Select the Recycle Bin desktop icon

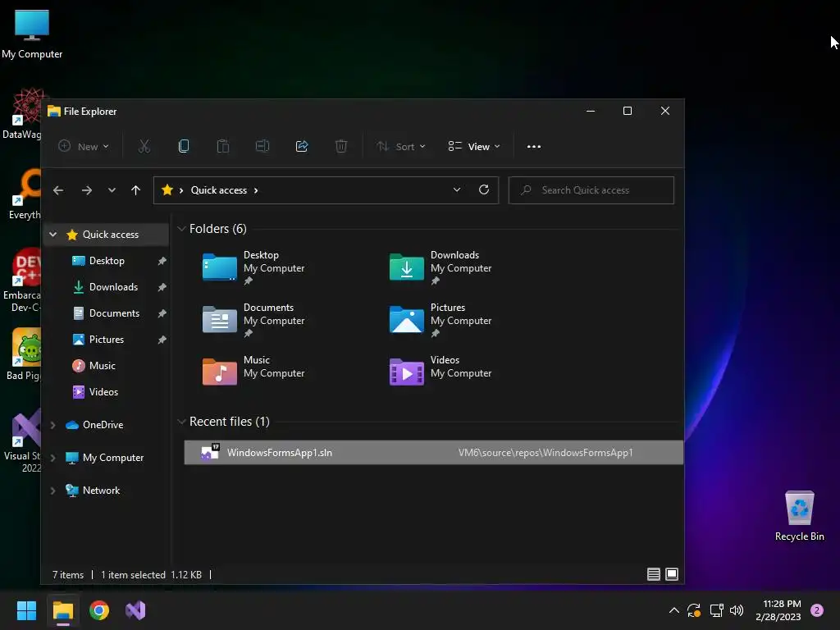(x=799, y=515)
